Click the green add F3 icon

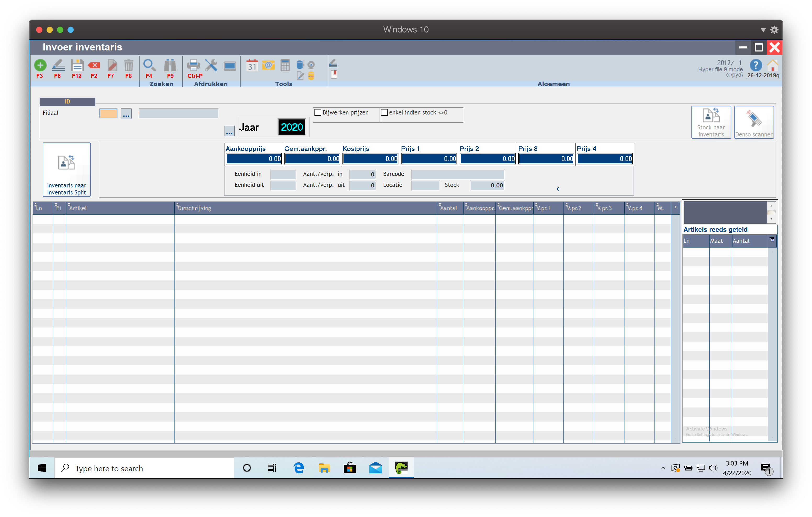pyautogui.click(x=40, y=65)
